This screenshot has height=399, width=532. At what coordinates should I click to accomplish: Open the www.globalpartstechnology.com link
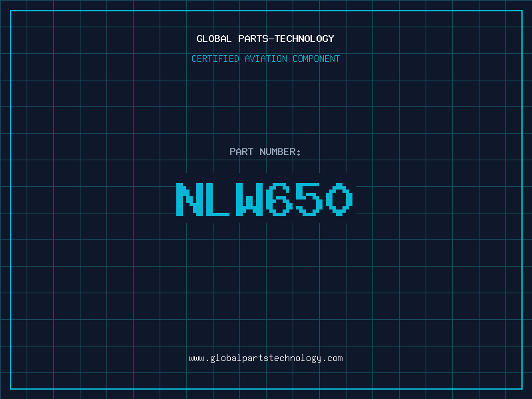[x=265, y=358]
